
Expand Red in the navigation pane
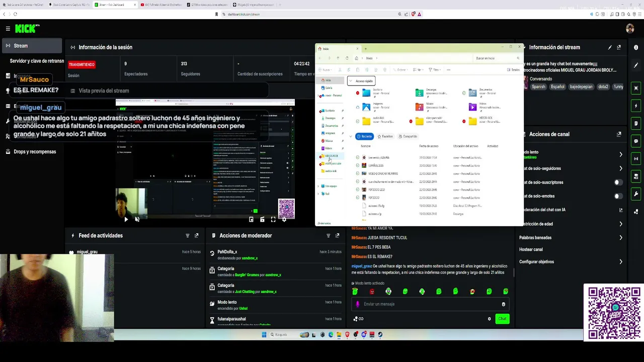pos(318,194)
